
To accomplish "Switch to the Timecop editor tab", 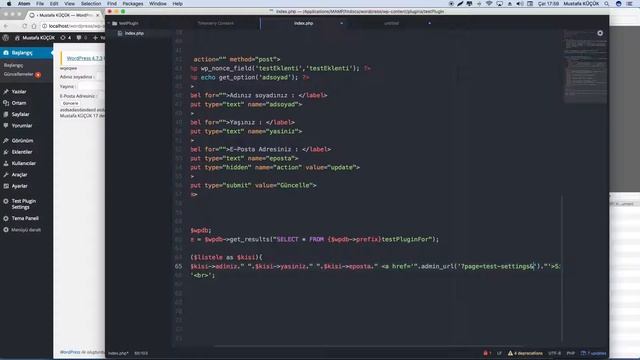I will [216, 23].
